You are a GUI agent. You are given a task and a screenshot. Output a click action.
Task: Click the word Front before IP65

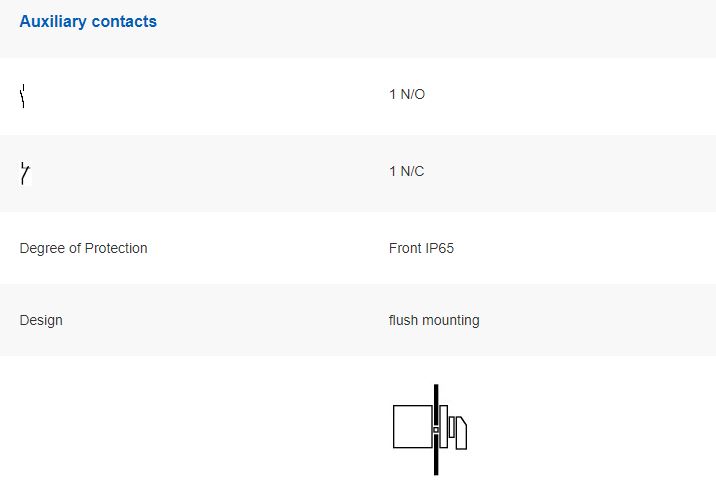405,248
